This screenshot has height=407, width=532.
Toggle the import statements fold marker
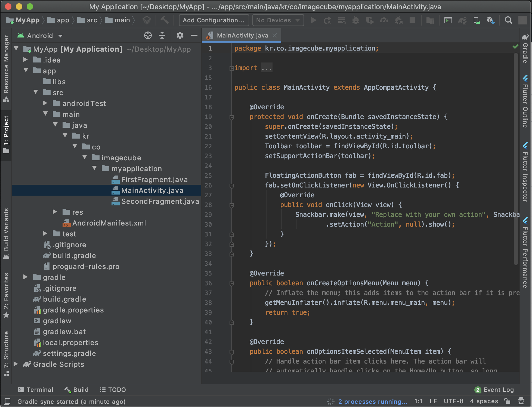coord(231,68)
